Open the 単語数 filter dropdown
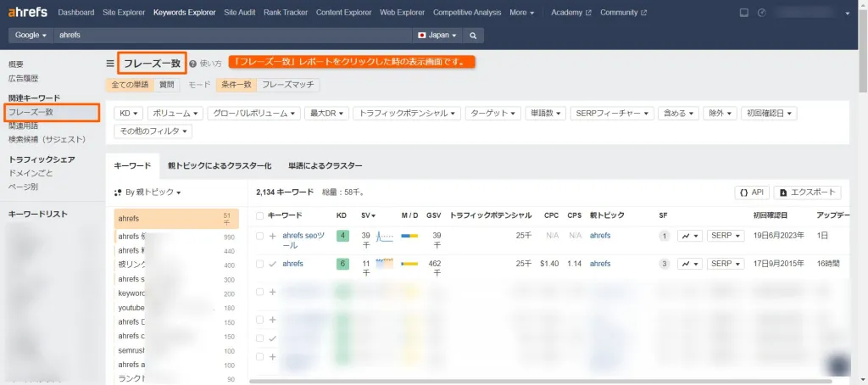Image resolution: width=868 pixels, height=385 pixels. tap(545, 113)
